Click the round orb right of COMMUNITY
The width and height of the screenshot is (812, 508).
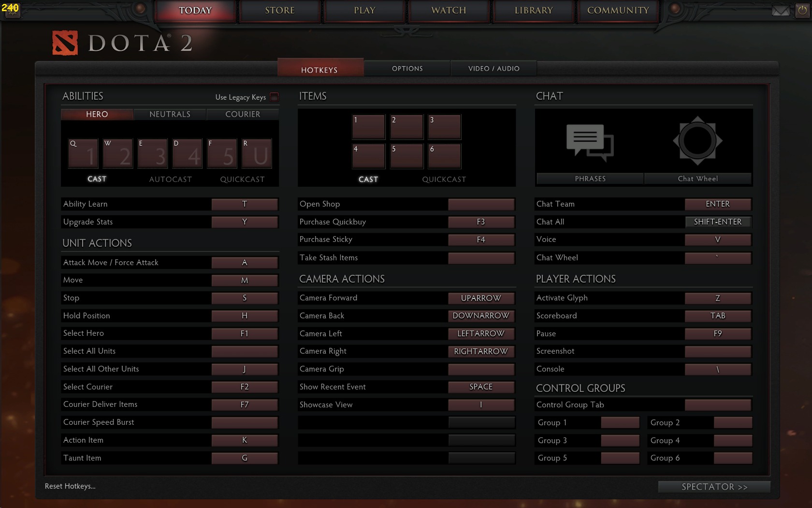click(675, 8)
